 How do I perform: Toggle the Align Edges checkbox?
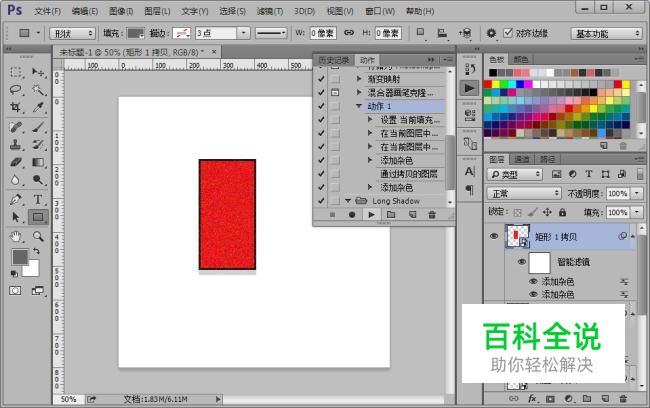[508, 32]
